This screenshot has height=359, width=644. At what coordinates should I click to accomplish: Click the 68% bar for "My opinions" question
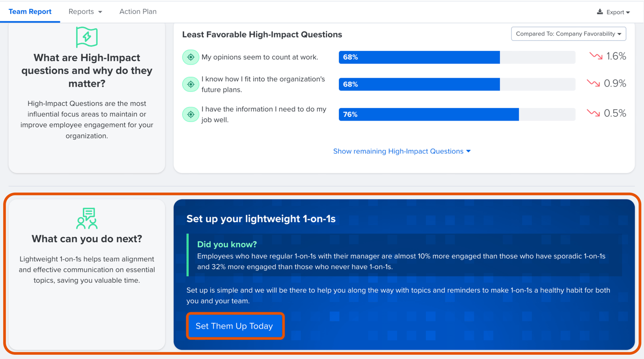point(419,57)
